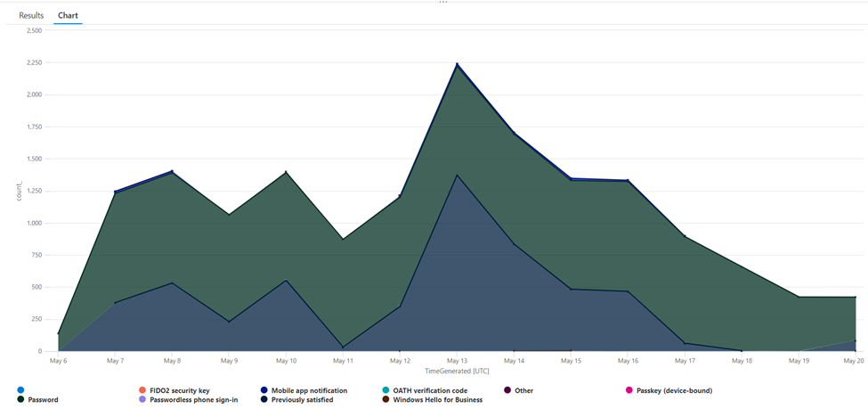Click the May 13 axis label
868x409 pixels.
click(457, 360)
